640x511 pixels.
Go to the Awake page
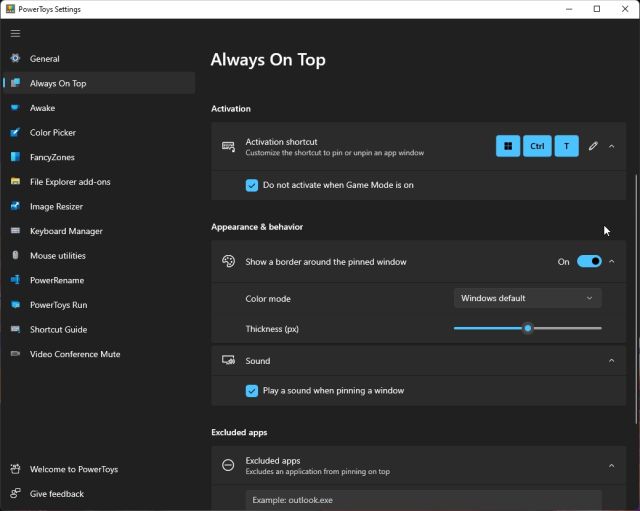(99, 108)
